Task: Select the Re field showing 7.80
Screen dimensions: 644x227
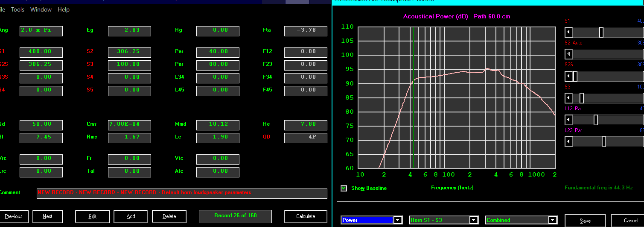Action: 306,125
